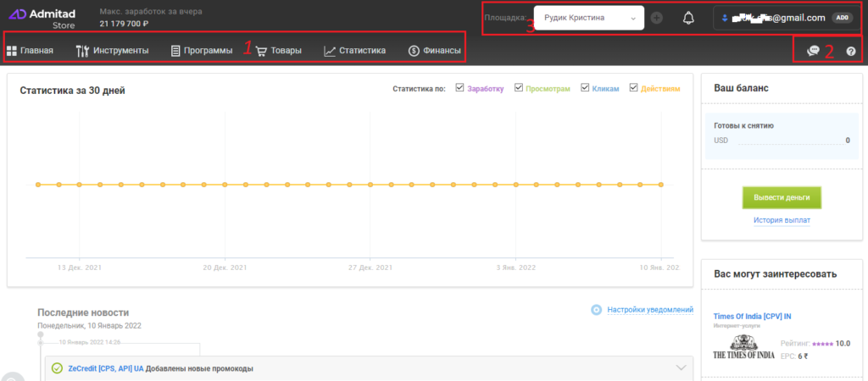Click the AD0 account badge
Image resolution: width=868 pixels, height=381 pixels.
click(x=842, y=19)
